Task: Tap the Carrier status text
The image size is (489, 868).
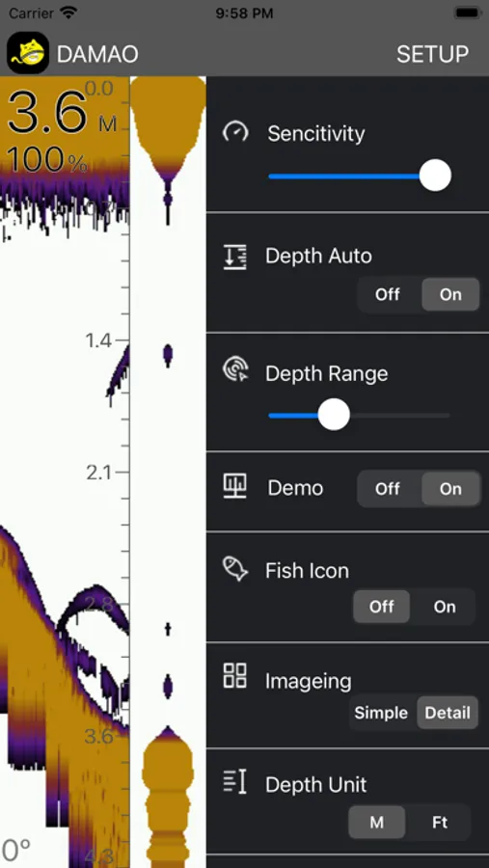Action: [31, 13]
